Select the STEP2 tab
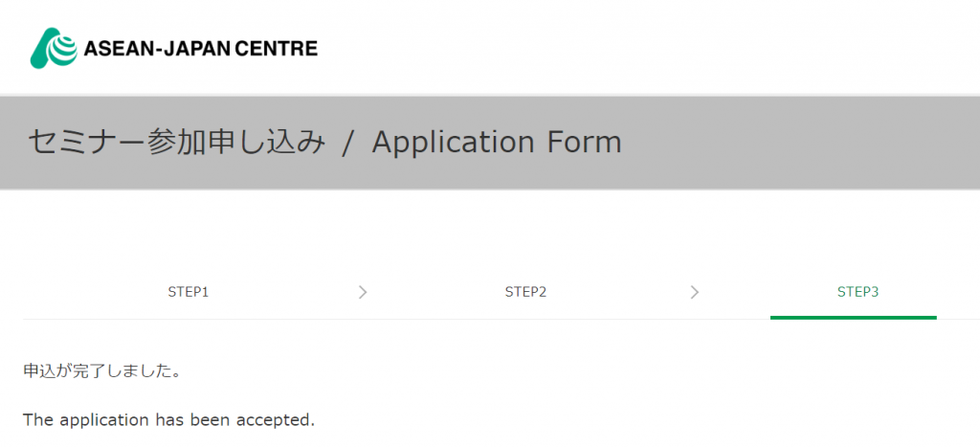The height and width of the screenshot is (448, 980). [x=525, y=292]
